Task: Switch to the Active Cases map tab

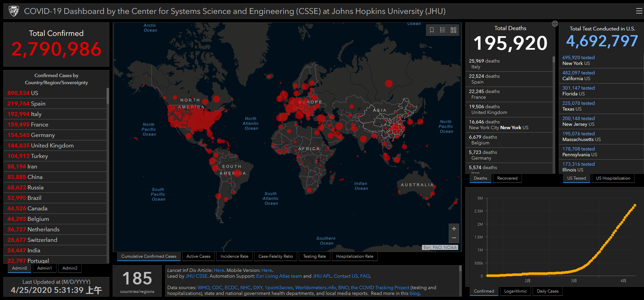Action: [x=198, y=256]
